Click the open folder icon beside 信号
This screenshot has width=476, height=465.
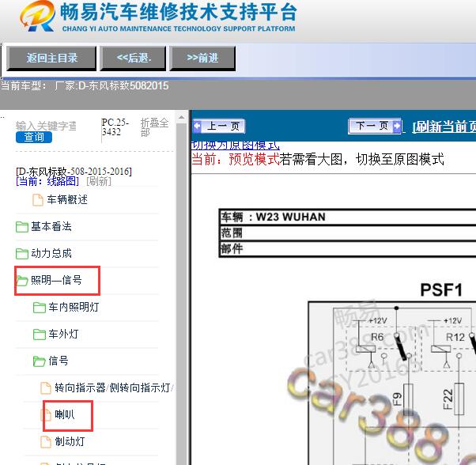40,361
